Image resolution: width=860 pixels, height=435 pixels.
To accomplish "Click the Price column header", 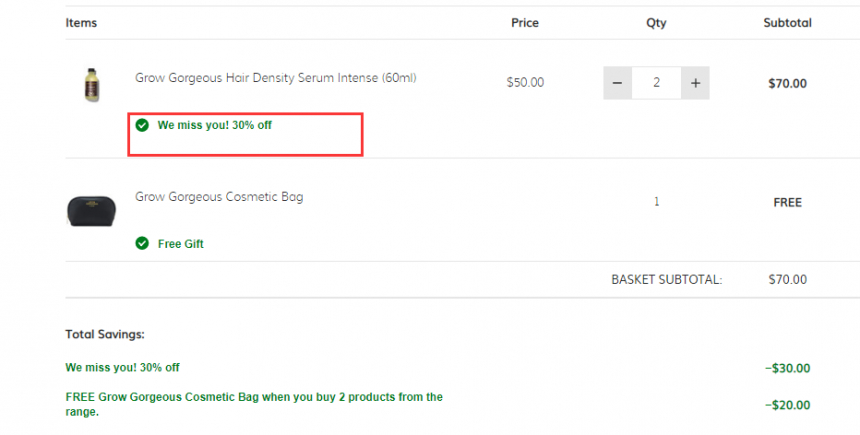I will pyautogui.click(x=525, y=22).
